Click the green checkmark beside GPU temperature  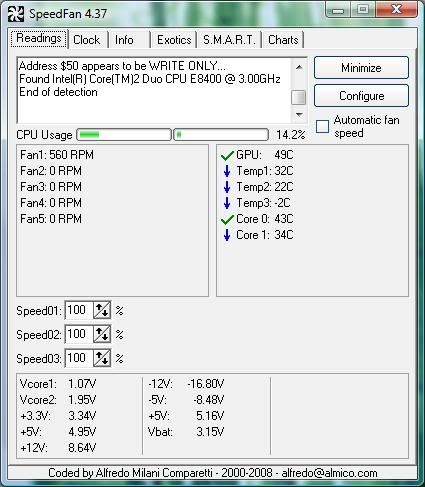227,155
